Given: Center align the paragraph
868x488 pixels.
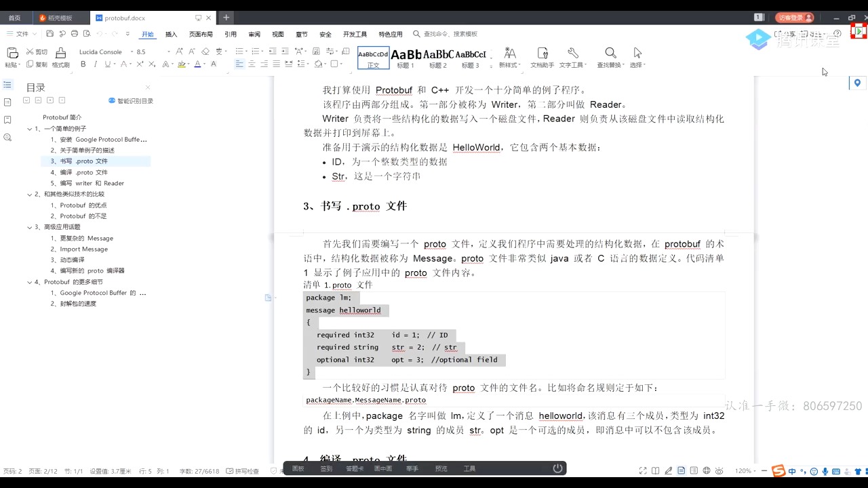Looking at the screenshot, I should click(252, 64).
